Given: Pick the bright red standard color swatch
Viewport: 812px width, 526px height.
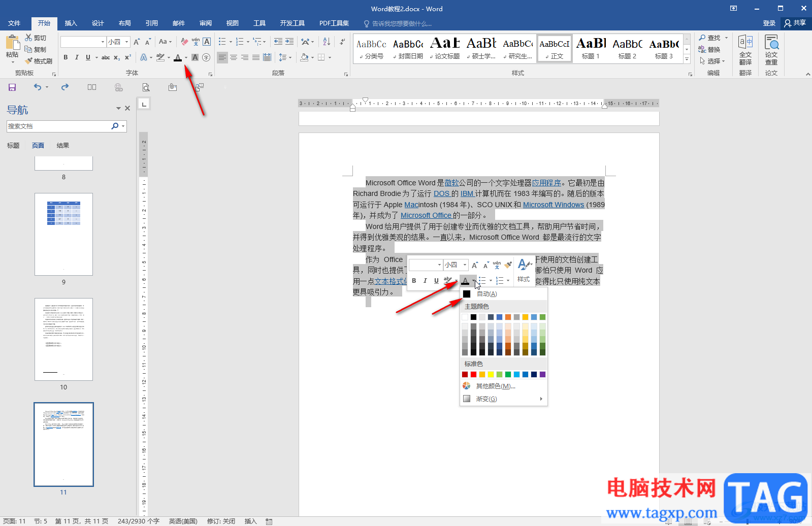Looking at the screenshot, I should tap(474, 375).
